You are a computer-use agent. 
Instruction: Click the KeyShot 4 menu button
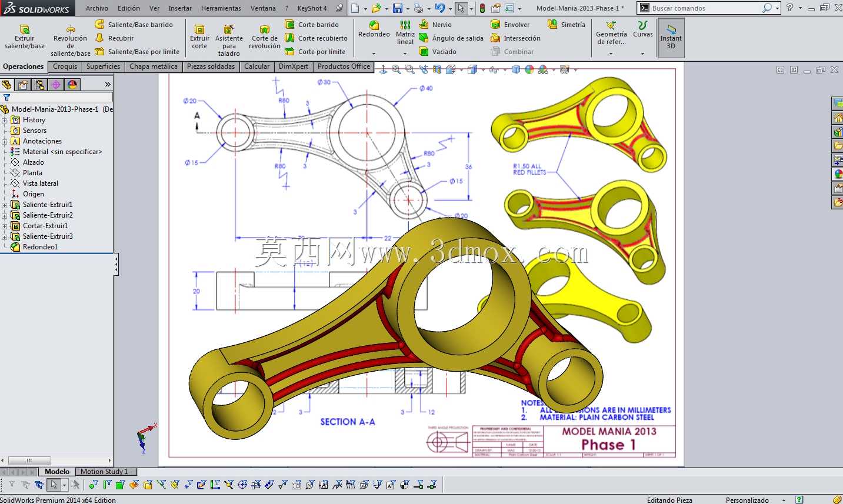(x=312, y=8)
